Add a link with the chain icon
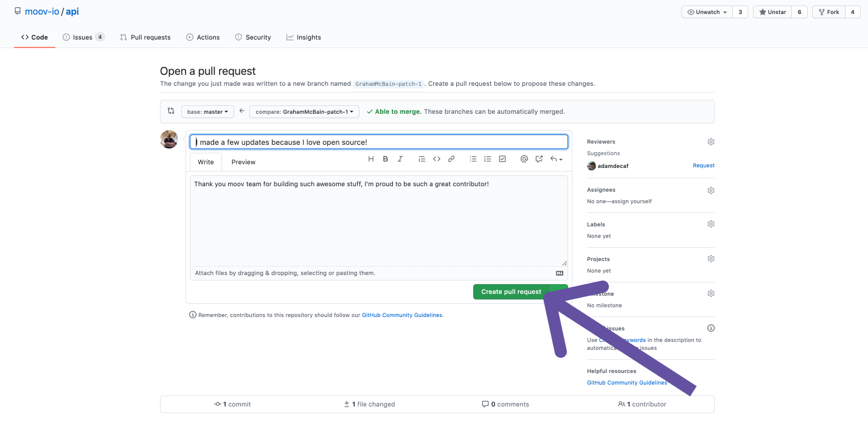The image size is (868, 429). [451, 159]
